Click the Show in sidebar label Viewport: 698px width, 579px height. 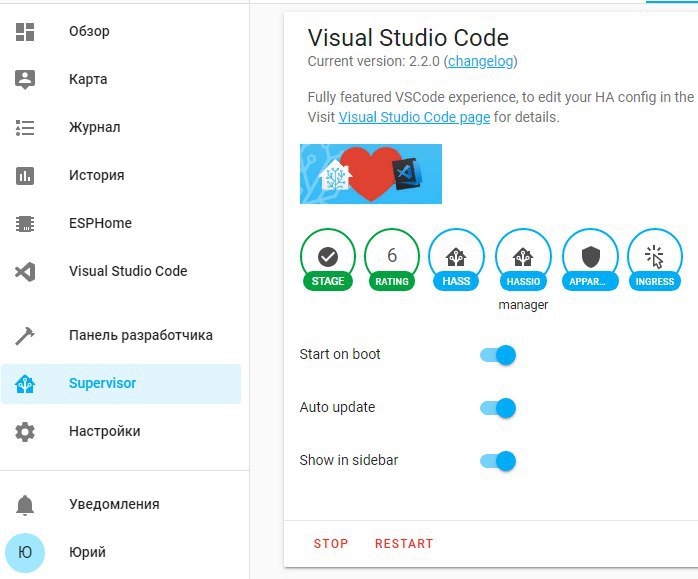tap(349, 461)
